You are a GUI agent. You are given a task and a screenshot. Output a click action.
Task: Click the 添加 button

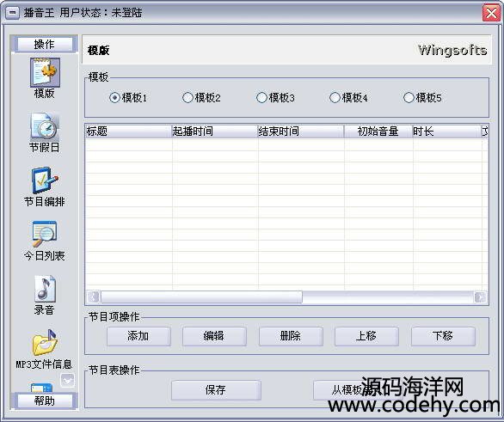coord(138,336)
